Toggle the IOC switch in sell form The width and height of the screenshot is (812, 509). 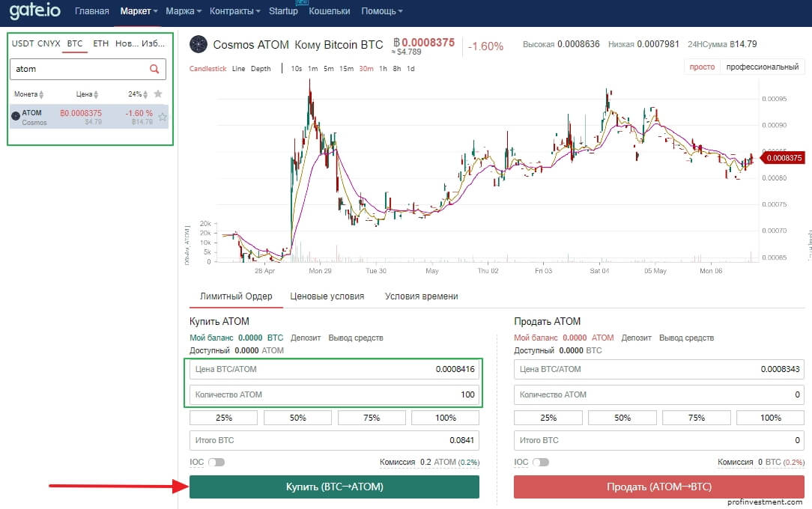(x=541, y=462)
